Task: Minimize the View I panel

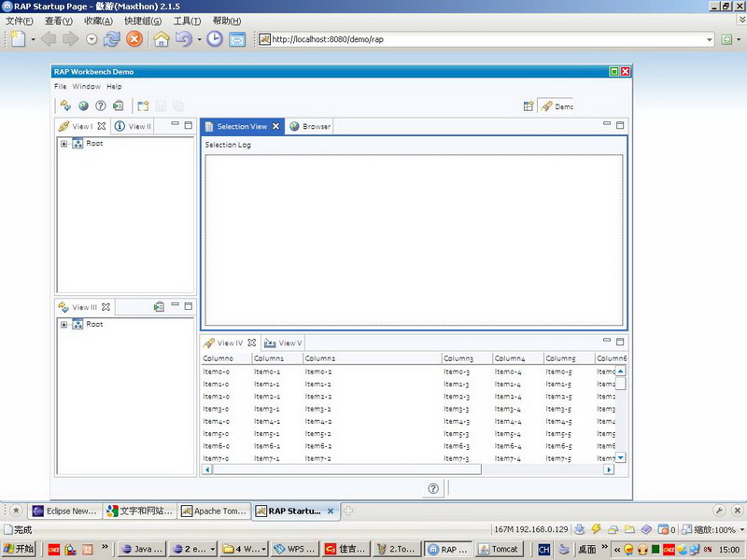Action: 174,124
